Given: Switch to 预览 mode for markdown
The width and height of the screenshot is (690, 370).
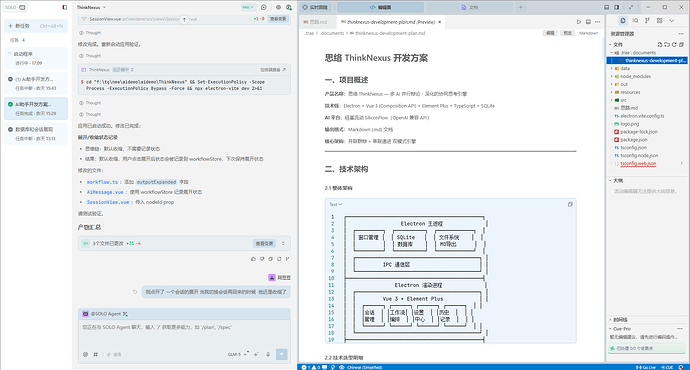Looking at the screenshot, I should 568,33.
